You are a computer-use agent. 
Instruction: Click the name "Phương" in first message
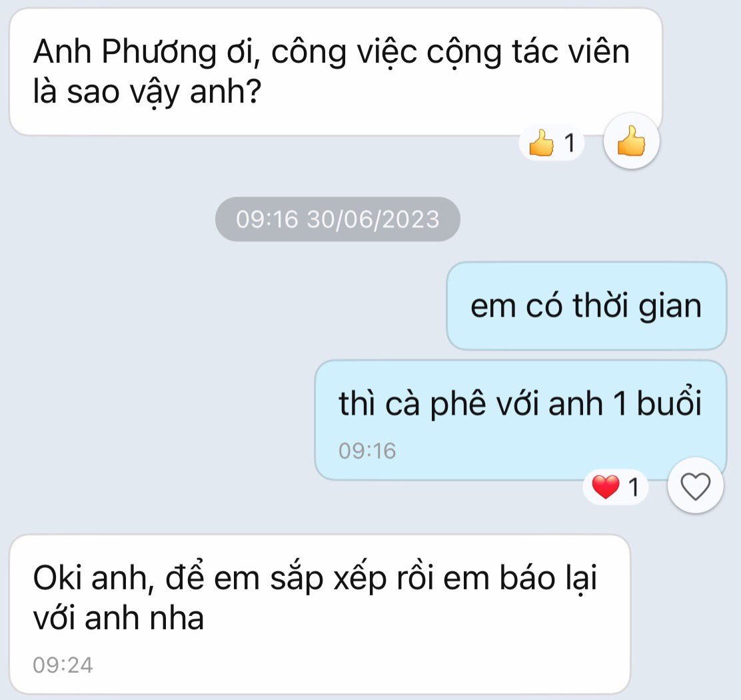(159, 52)
